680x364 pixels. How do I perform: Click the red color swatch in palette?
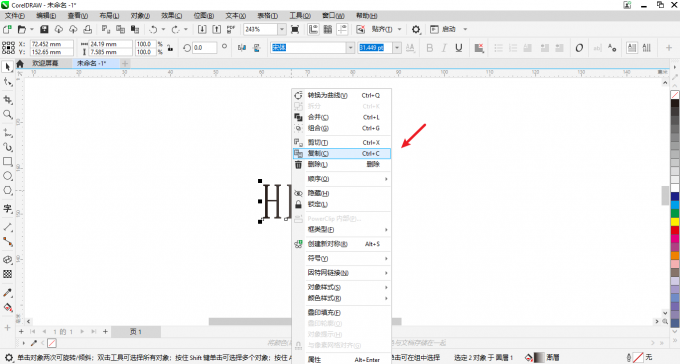tap(675, 230)
